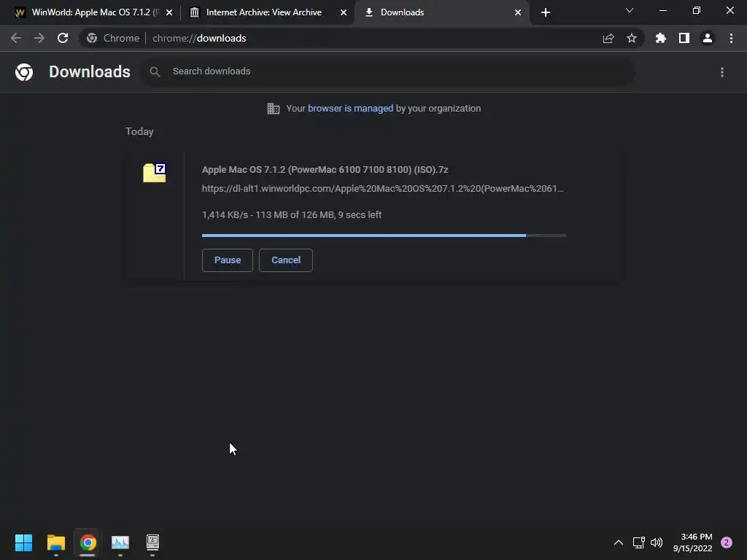Bookmark this tab with the star icon
The height and width of the screenshot is (560, 747).
click(x=632, y=38)
